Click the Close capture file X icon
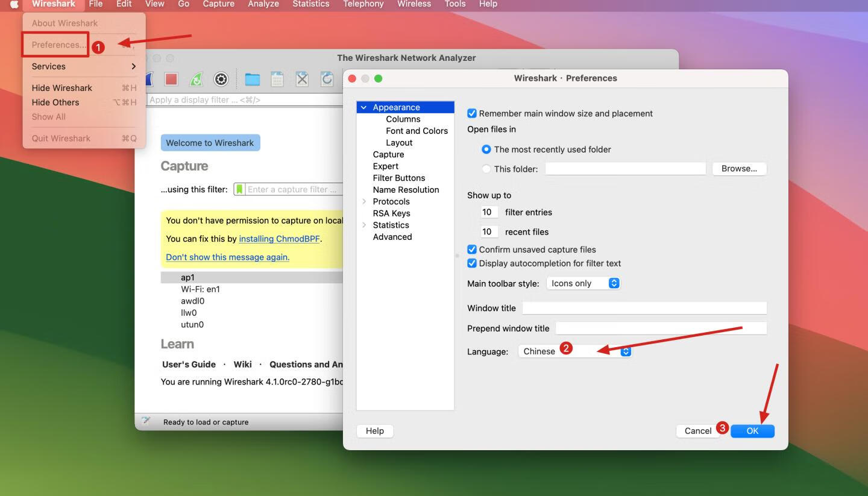868x496 pixels. tap(302, 79)
